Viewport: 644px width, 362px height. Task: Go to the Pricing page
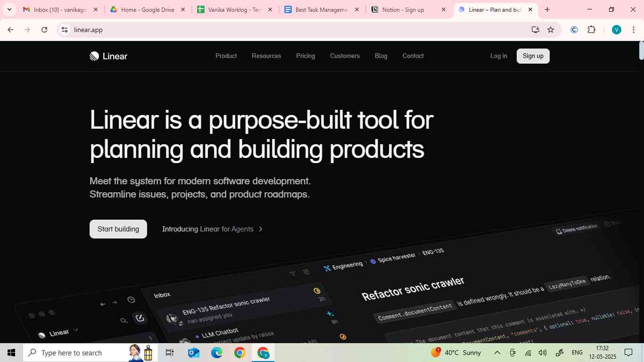(x=305, y=56)
